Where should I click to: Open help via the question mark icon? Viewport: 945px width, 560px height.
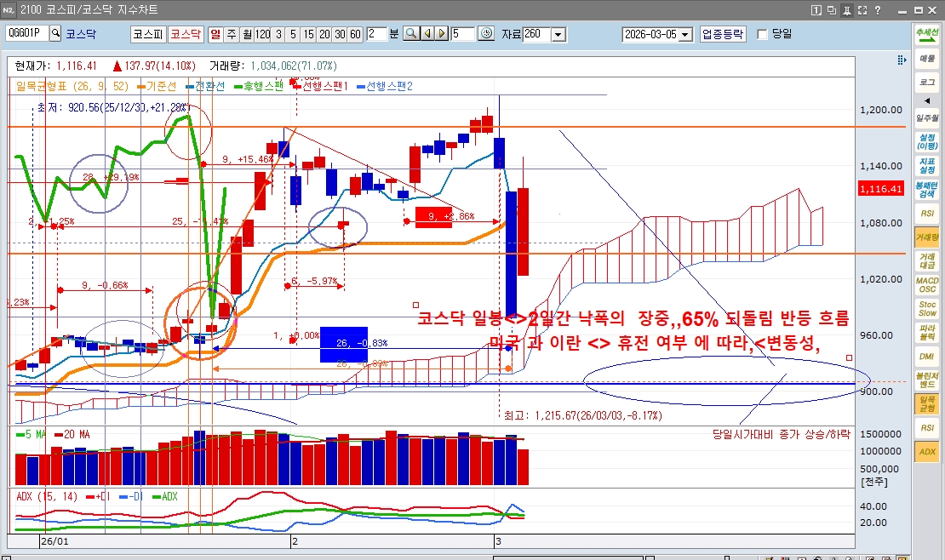tap(878, 10)
